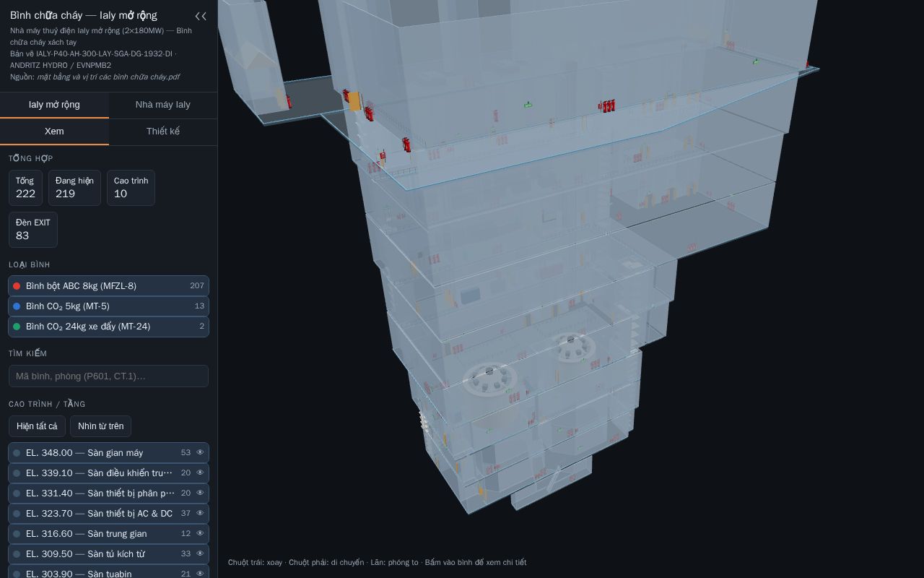Toggle eye icon for EL. 331.40 level
Viewport: 924px width, 578px height.
[200, 493]
